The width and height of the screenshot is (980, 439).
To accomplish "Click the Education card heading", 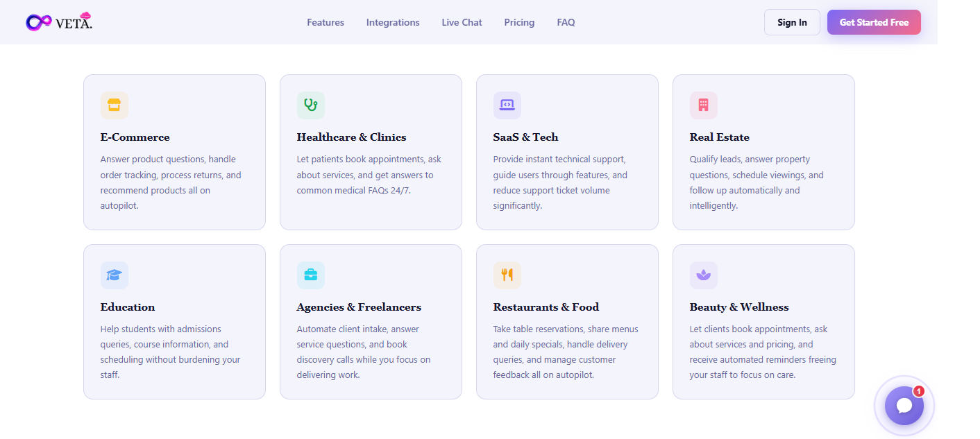I will (128, 307).
